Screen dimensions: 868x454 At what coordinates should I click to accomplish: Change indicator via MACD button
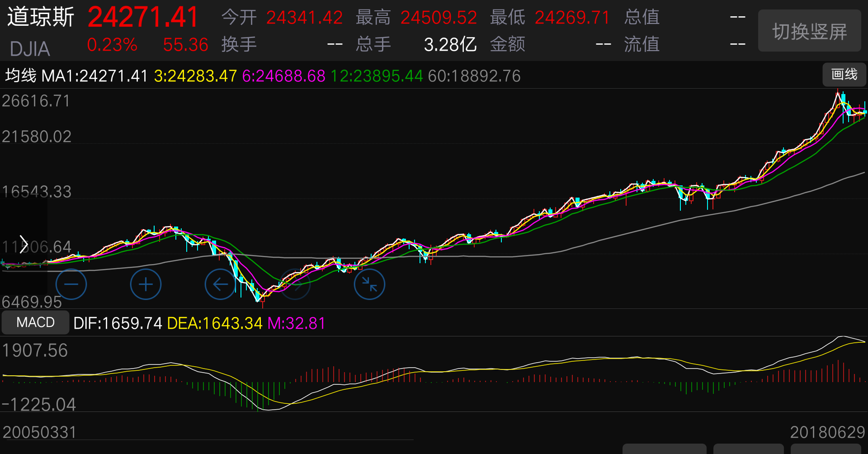pyautogui.click(x=35, y=322)
